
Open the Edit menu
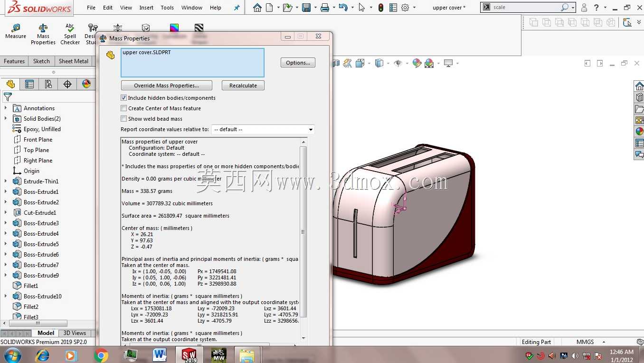click(108, 8)
